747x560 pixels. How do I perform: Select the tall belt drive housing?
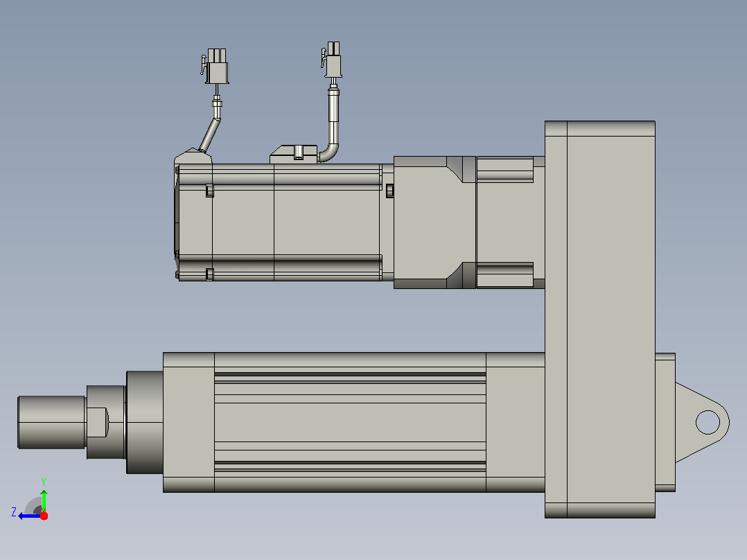tap(600, 320)
